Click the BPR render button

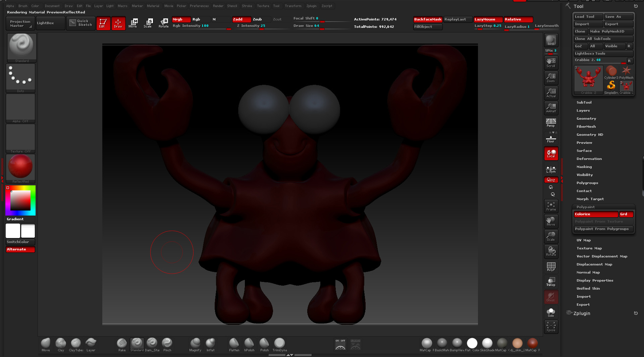tap(551, 41)
